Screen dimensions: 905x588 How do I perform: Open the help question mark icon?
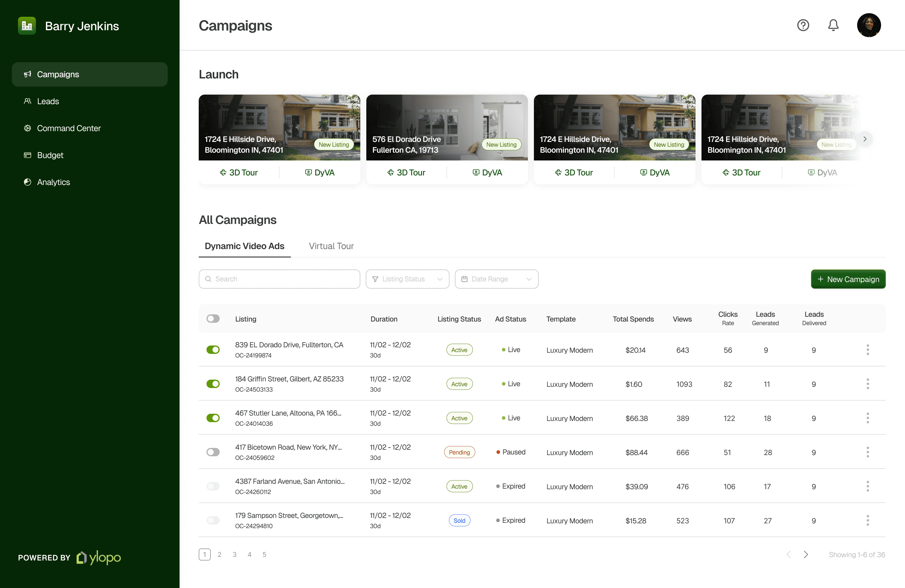point(803,25)
